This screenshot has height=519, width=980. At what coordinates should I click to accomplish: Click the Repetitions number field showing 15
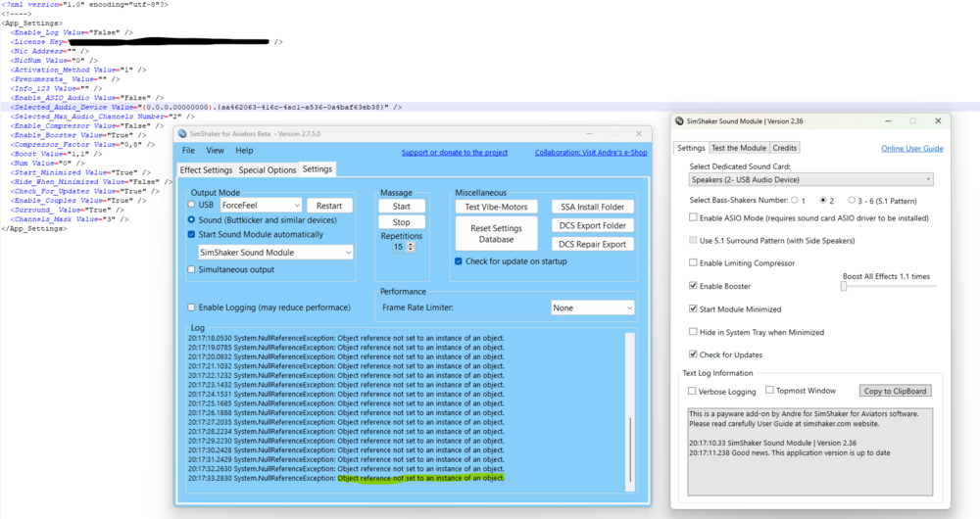click(x=398, y=247)
